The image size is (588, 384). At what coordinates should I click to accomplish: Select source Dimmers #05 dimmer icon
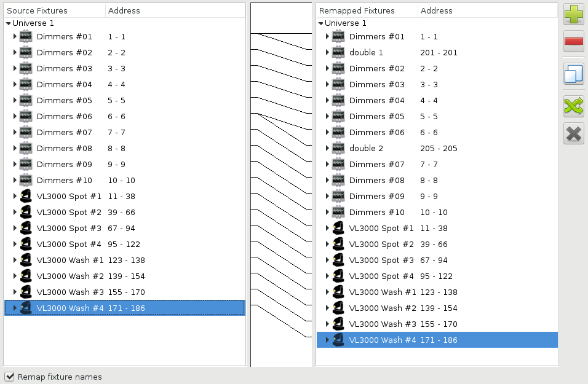coord(26,100)
